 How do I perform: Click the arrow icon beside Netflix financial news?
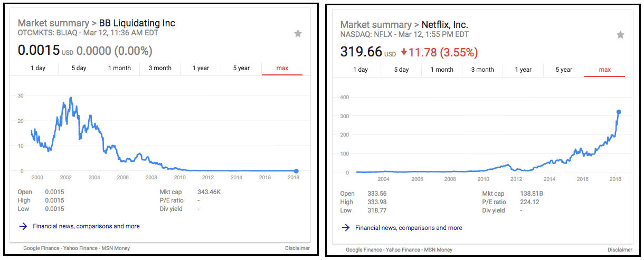[346, 228]
